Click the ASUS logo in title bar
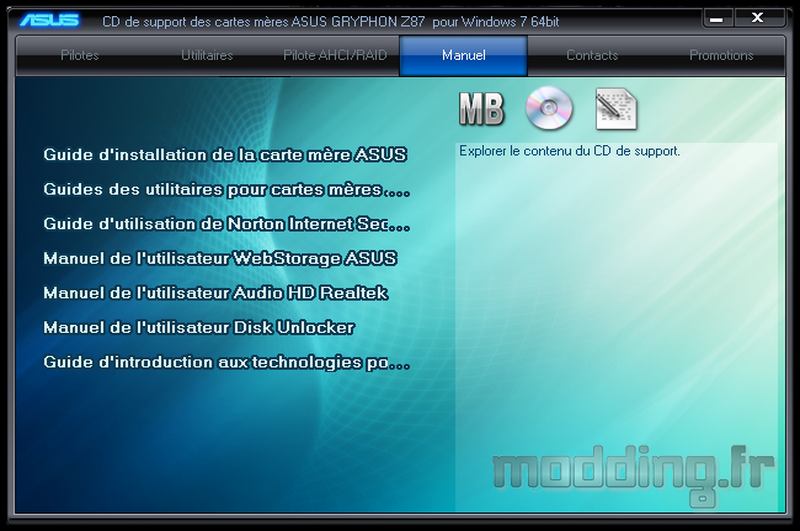The height and width of the screenshot is (531, 800). pyautogui.click(x=49, y=20)
